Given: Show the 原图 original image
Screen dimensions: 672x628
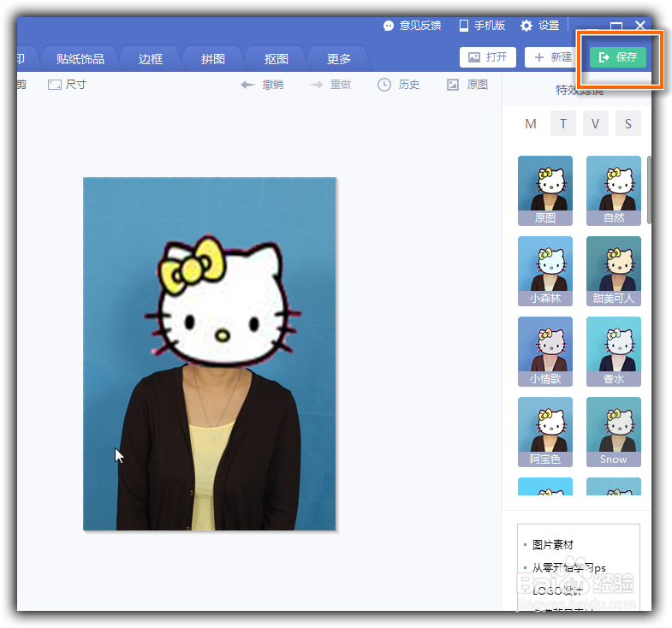Looking at the screenshot, I should (x=467, y=85).
